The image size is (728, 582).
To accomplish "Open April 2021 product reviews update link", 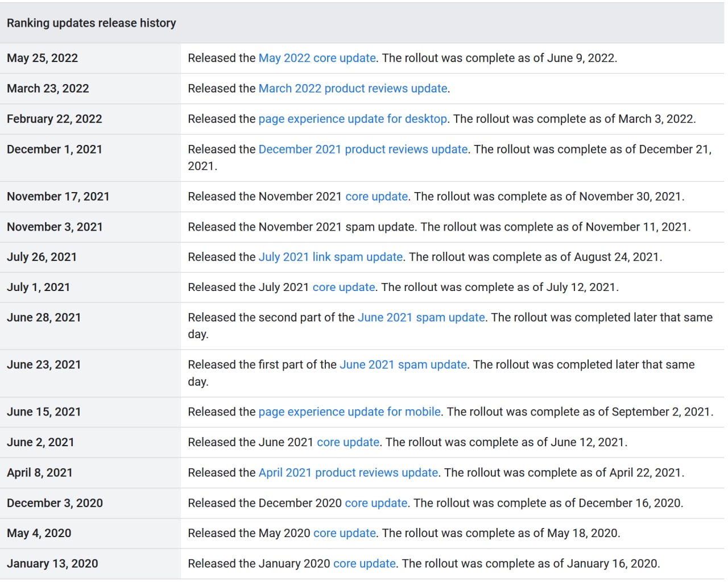I will [x=348, y=473].
